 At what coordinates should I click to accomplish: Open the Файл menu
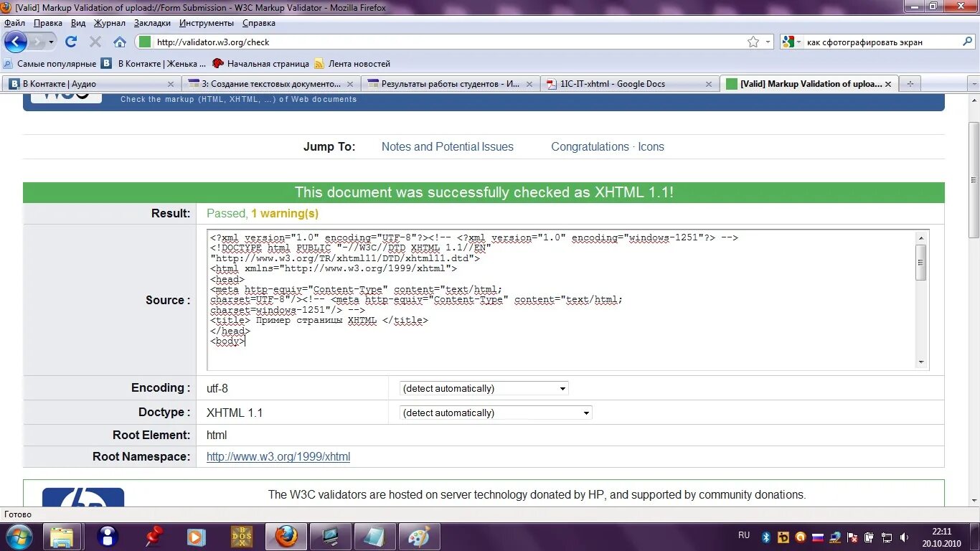[x=14, y=23]
